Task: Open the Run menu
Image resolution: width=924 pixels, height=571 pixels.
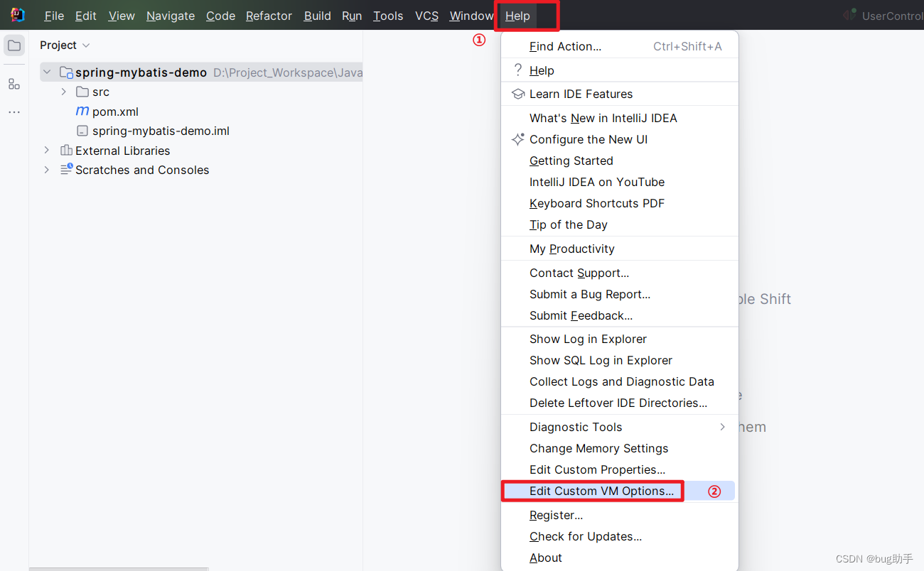Action: click(x=352, y=16)
